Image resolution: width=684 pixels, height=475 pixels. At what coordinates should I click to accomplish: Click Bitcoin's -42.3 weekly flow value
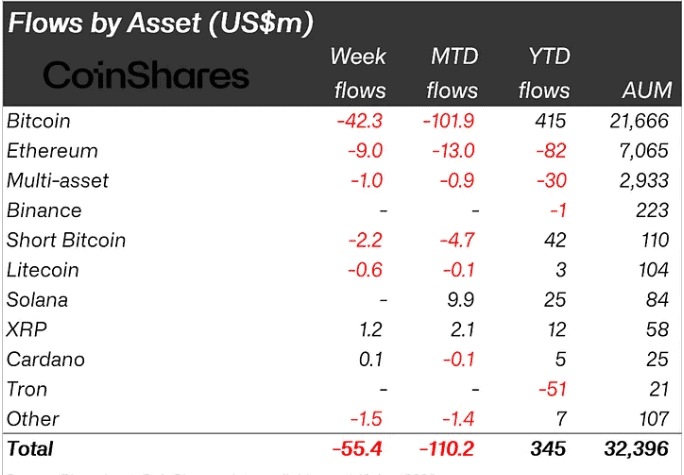tap(360, 121)
